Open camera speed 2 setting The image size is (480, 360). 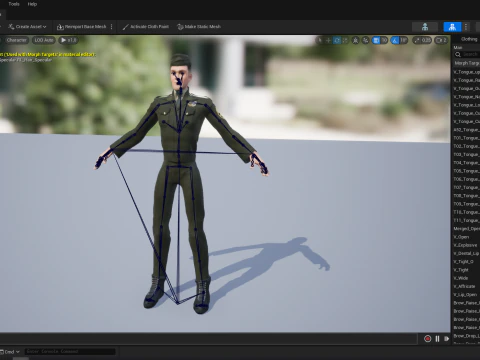click(x=441, y=40)
